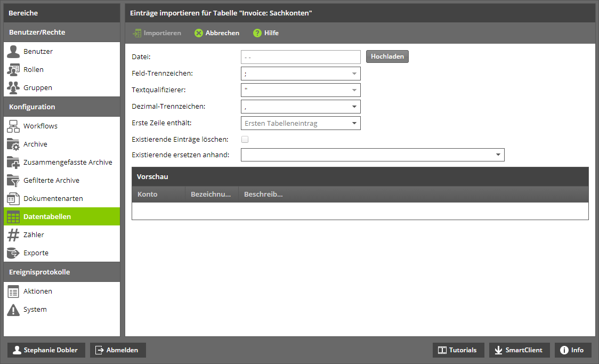599x364 pixels.
Task: Go to Workflows configuration
Action: click(x=62, y=126)
